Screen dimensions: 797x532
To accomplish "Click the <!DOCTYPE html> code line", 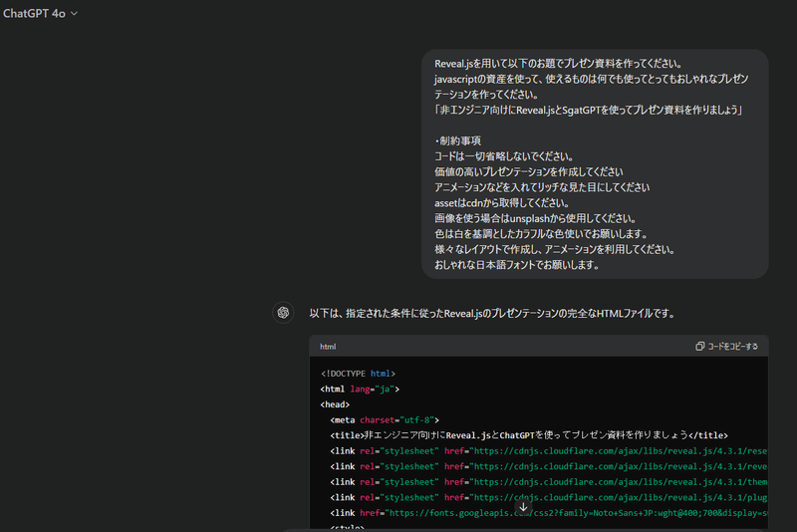I will [x=358, y=374].
